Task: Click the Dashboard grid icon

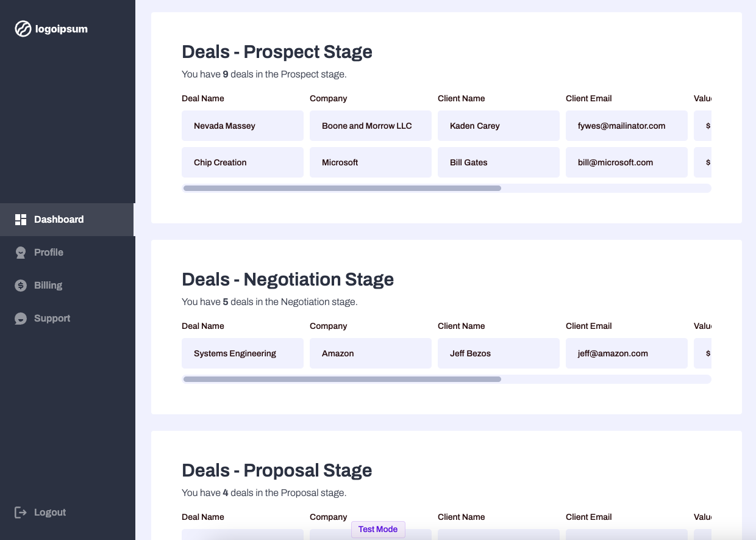Action: [x=21, y=220]
